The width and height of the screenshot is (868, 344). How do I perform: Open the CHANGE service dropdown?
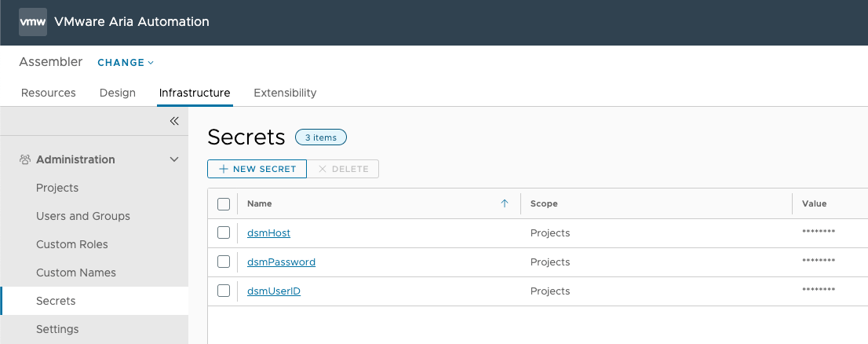coord(126,63)
